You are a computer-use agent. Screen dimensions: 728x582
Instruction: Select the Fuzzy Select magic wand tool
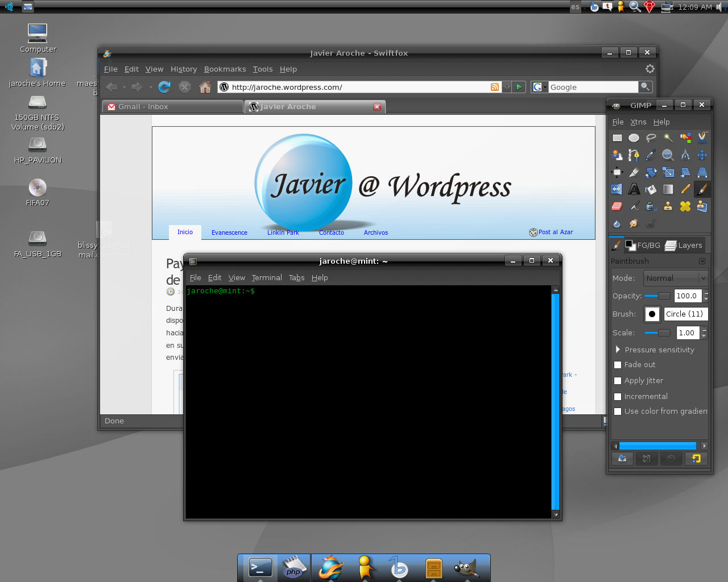tap(668, 138)
